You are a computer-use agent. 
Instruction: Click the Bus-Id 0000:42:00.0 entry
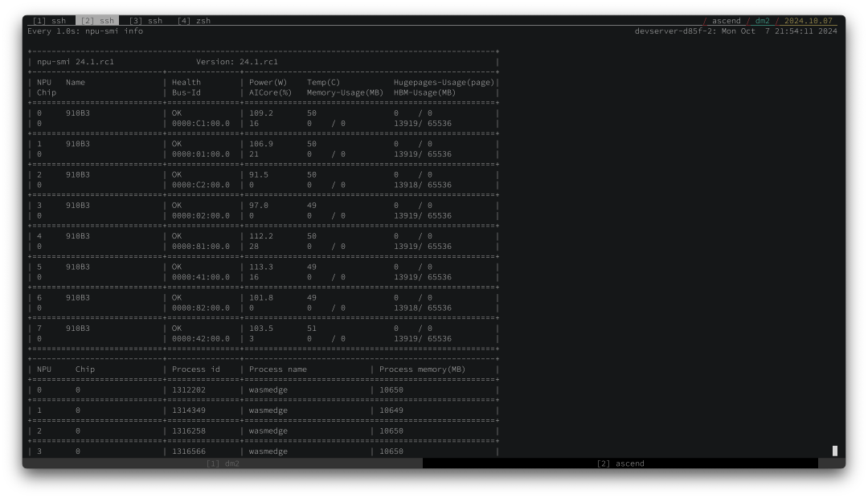tap(201, 339)
